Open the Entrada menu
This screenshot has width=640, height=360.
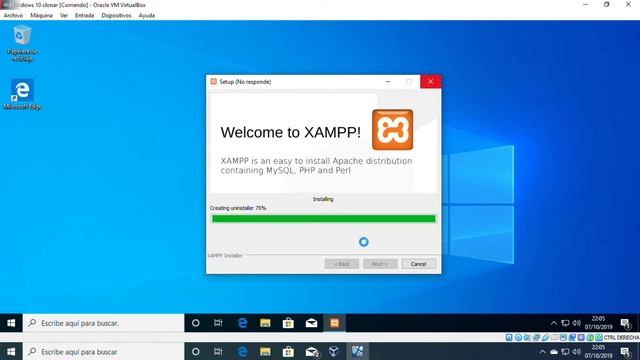(x=84, y=16)
